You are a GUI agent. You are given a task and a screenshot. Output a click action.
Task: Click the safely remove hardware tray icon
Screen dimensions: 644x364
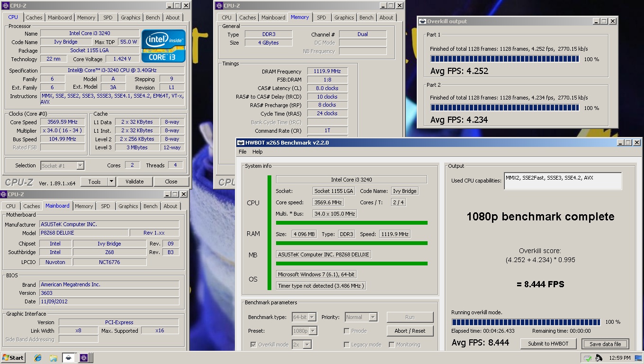[x=588, y=358]
